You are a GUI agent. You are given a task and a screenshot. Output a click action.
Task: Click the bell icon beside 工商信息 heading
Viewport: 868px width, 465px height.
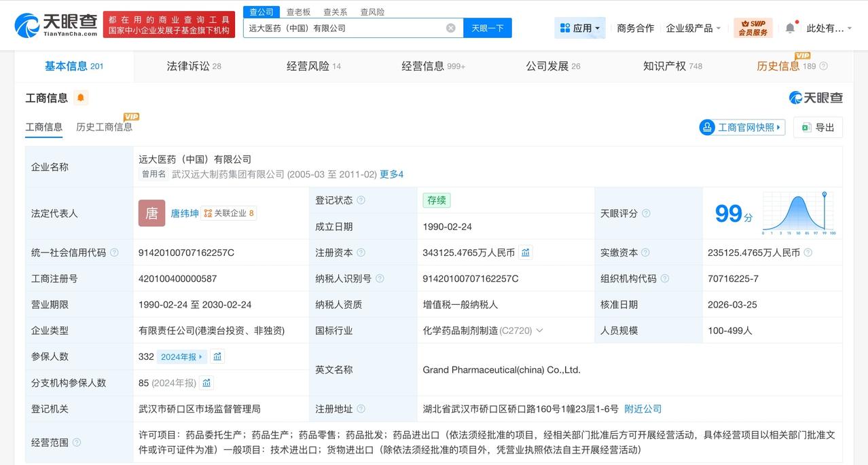tap(81, 98)
